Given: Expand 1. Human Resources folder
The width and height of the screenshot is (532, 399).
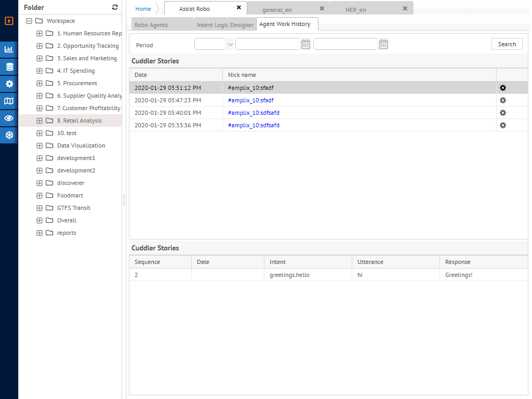Looking at the screenshot, I should (x=39, y=34).
